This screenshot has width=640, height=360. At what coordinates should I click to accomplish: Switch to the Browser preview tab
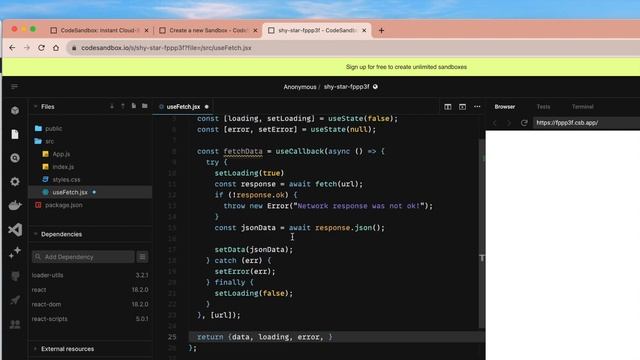click(505, 107)
